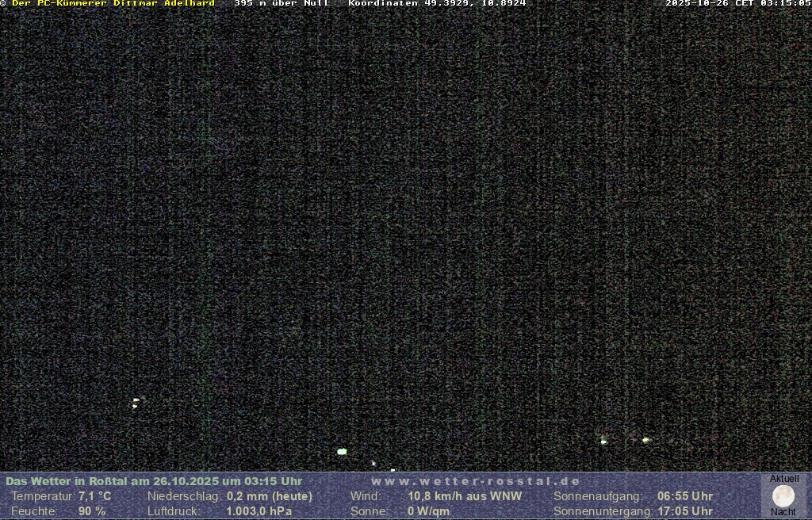Click the Niederschlag 0,2 mm value

[x=270, y=496]
